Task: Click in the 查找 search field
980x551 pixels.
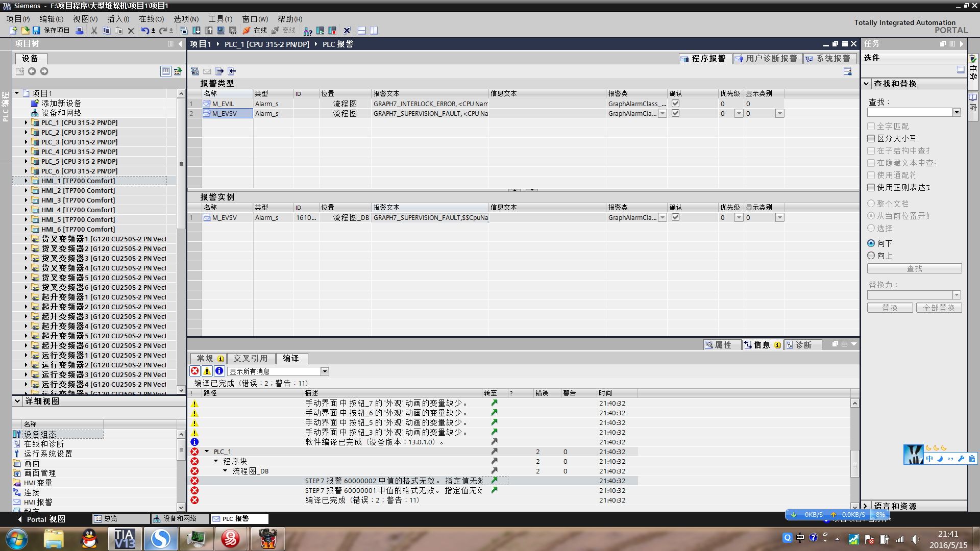Action: tap(910, 112)
